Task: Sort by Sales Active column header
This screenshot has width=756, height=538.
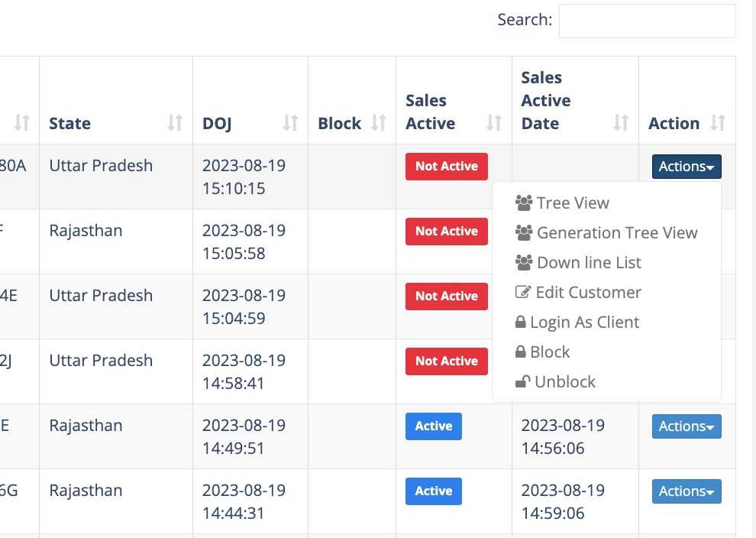Action: pyautogui.click(x=431, y=112)
